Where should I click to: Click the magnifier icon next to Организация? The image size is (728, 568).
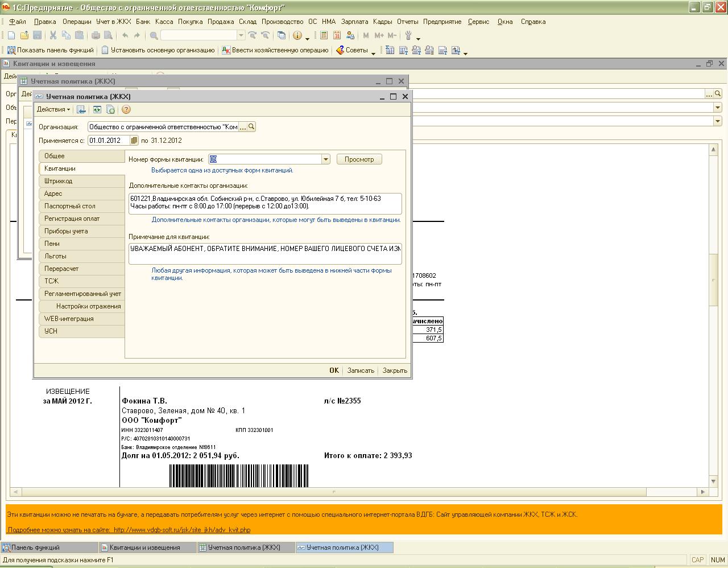pos(251,127)
